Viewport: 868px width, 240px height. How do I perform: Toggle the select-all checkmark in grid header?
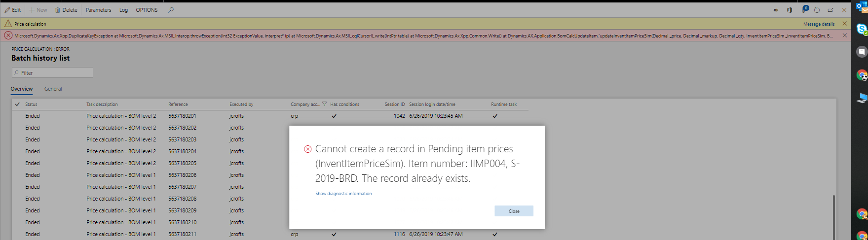tap(17, 104)
